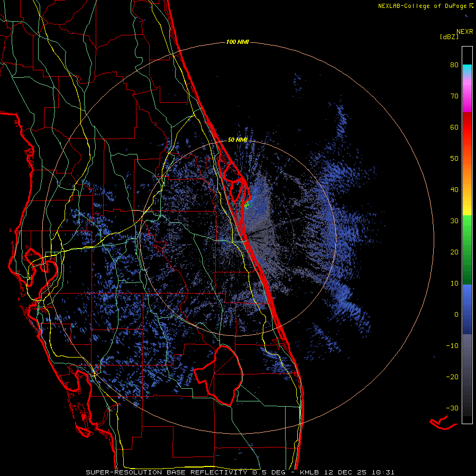Click the NEXLAB-College of DuPage title text
The height and width of the screenshot is (476, 476).
pyautogui.click(x=422, y=6)
